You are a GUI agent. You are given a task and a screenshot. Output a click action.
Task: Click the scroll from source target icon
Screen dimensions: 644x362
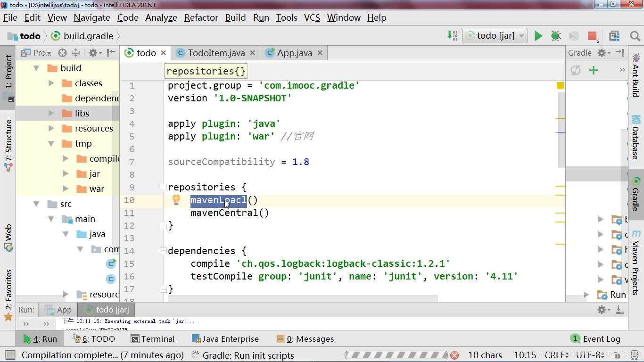(62, 53)
